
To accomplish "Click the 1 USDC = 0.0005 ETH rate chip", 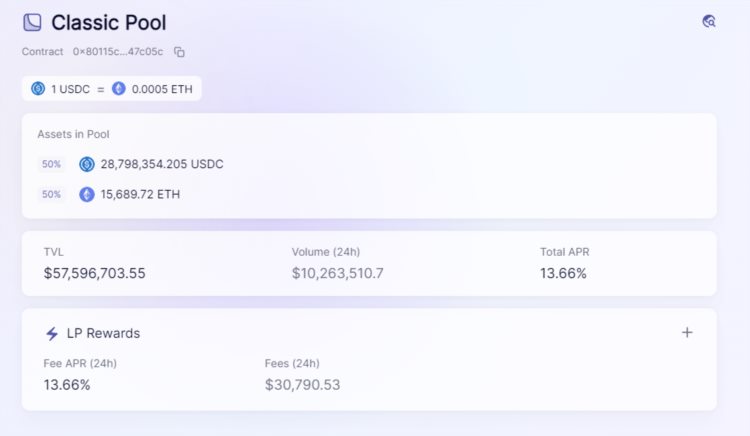I will [x=112, y=89].
